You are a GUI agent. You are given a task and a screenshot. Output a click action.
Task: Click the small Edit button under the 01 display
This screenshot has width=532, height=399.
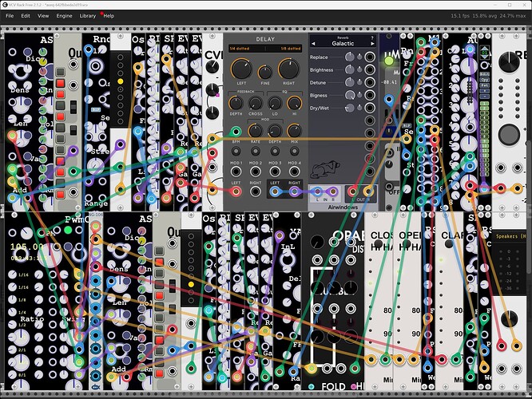coord(484,74)
